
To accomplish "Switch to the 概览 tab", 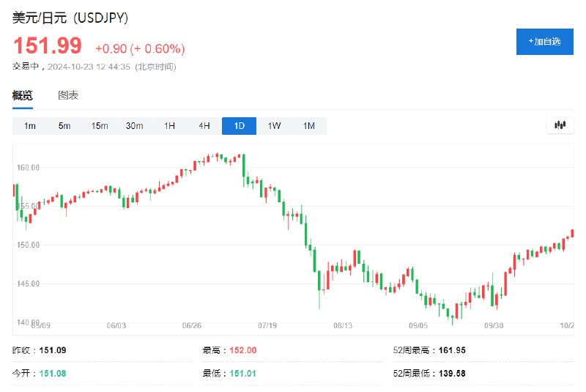I will (x=23, y=96).
